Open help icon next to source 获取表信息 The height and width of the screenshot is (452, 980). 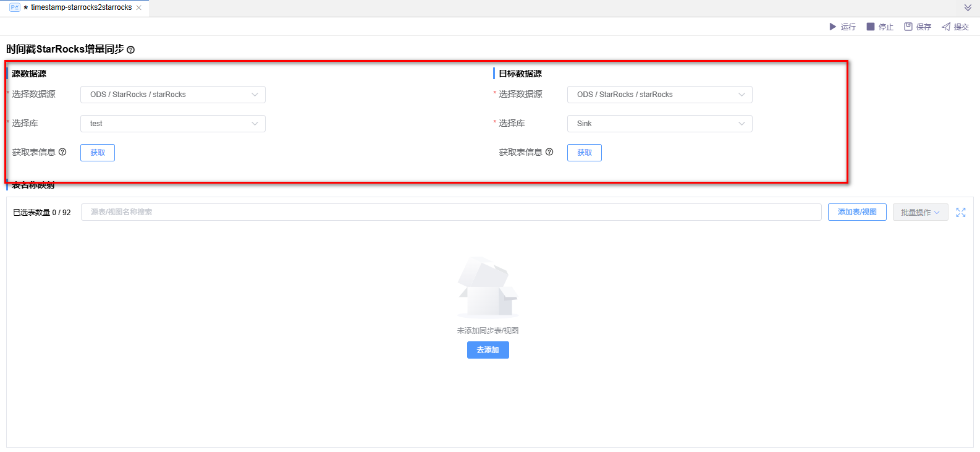tap(62, 152)
